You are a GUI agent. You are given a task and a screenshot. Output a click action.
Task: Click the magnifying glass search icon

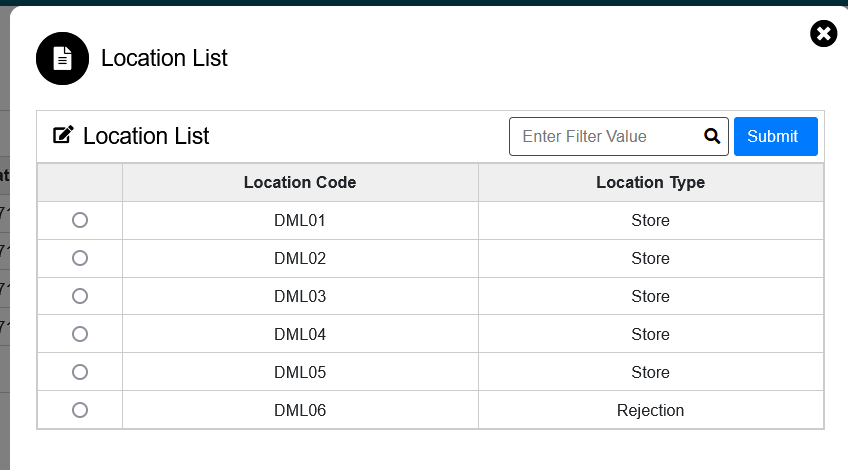[712, 136]
